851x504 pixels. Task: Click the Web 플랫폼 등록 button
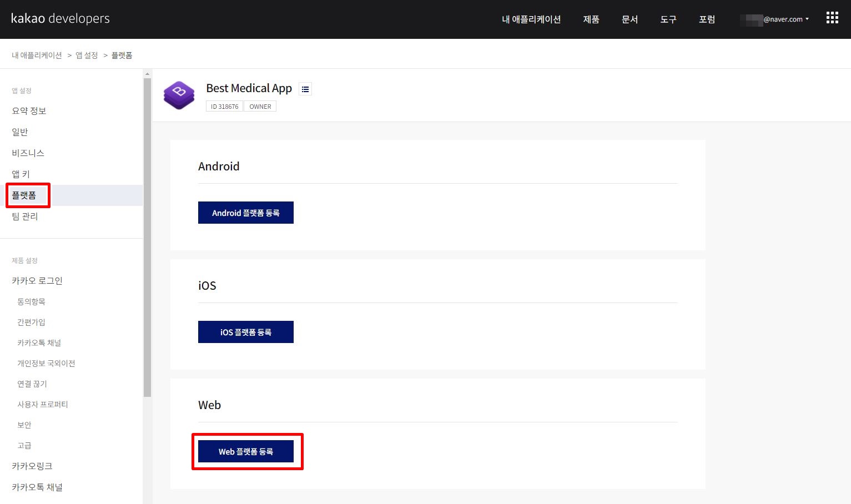pos(246,452)
